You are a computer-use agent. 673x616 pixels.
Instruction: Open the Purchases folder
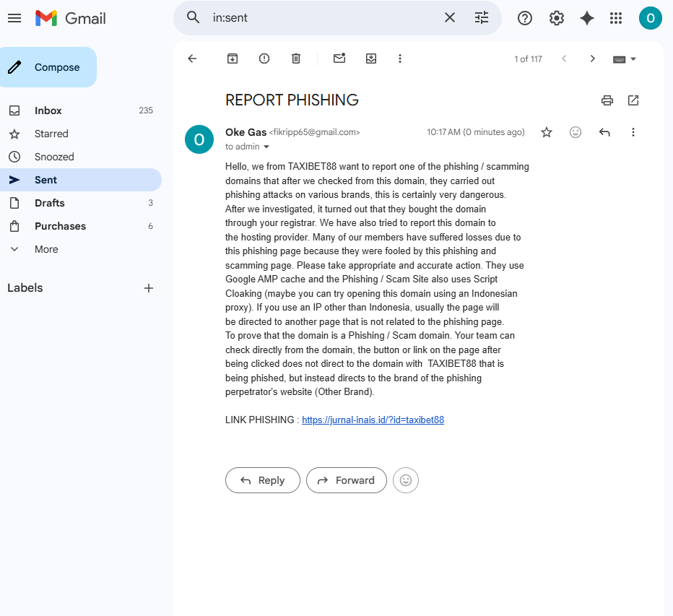click(x=81, y=226)
